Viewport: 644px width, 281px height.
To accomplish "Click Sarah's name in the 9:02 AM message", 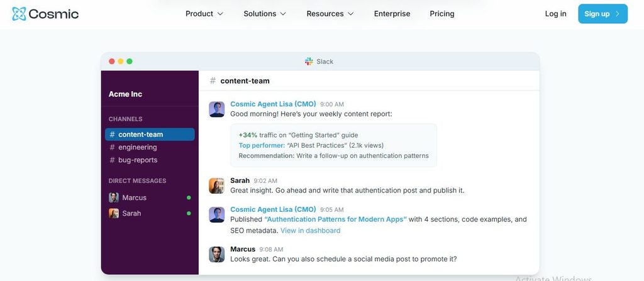I will [240, 180].
